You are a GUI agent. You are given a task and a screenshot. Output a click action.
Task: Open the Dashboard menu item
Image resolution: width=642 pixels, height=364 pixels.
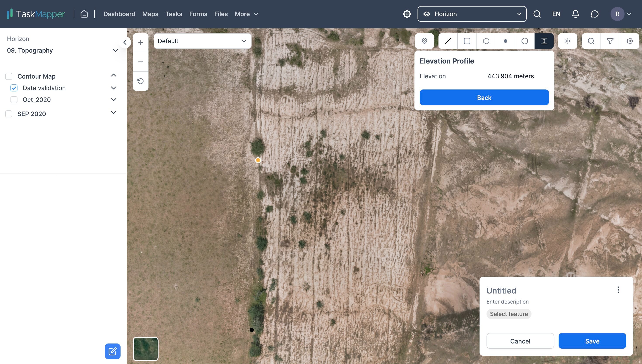[119, 14]
